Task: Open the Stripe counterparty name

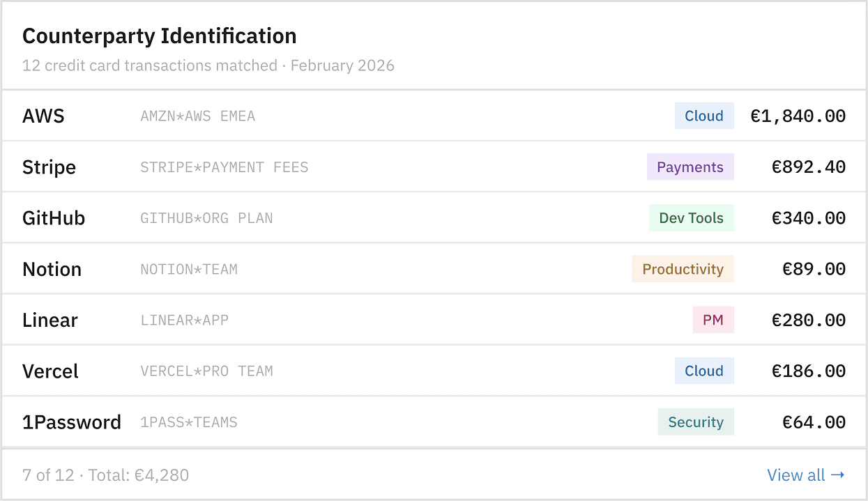Action: click(49, 167)
